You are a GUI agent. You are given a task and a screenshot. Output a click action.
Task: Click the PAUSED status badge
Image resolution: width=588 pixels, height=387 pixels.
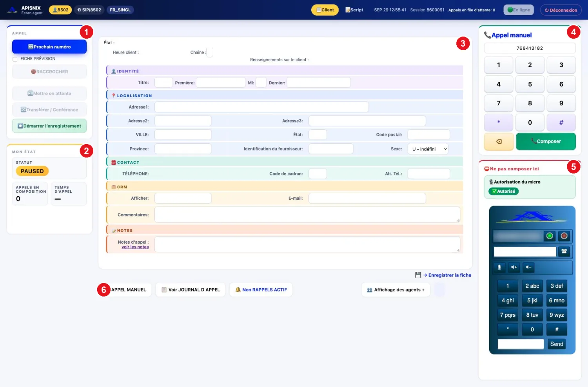point(32,171)
